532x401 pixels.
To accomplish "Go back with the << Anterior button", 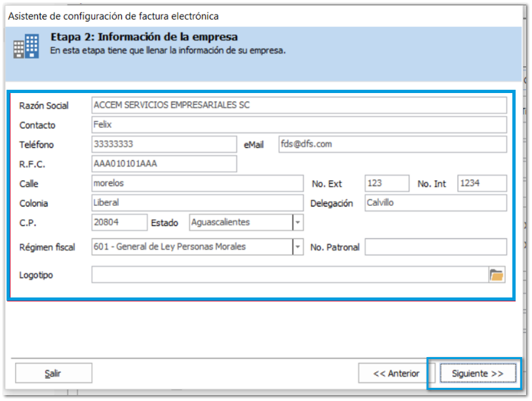I will click(x=396, y=373).
